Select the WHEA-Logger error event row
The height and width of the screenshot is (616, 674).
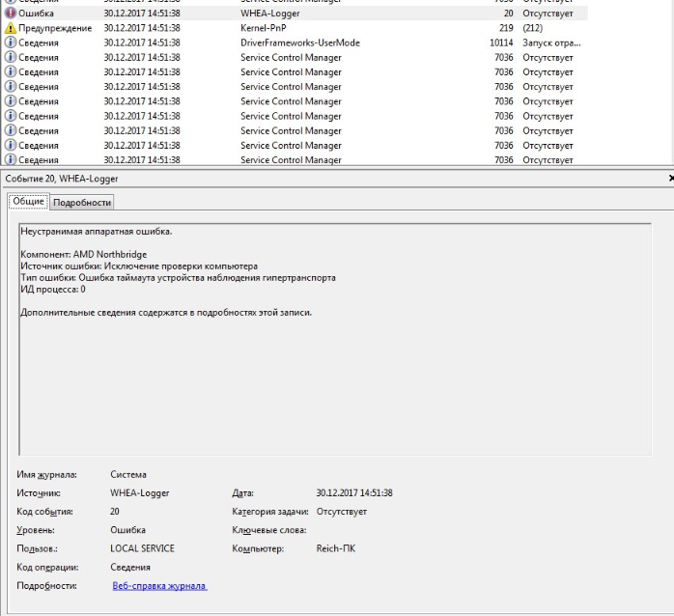point(290,14)
